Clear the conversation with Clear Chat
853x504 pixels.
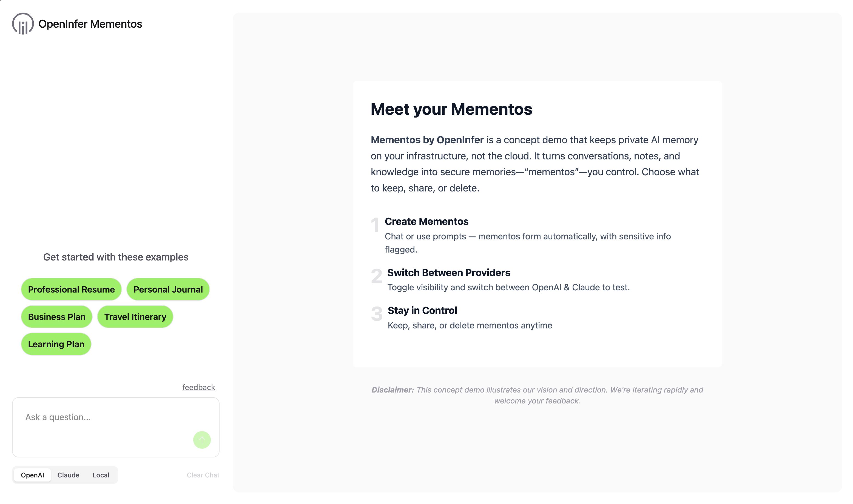point(203,475)
